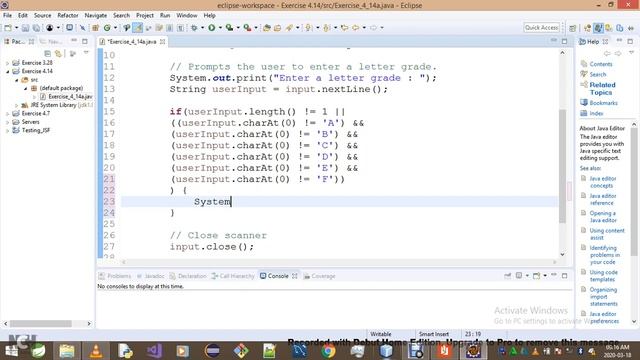Switch to the Java EE perspective icon
The image size is (640, 360).
(587, 28)
